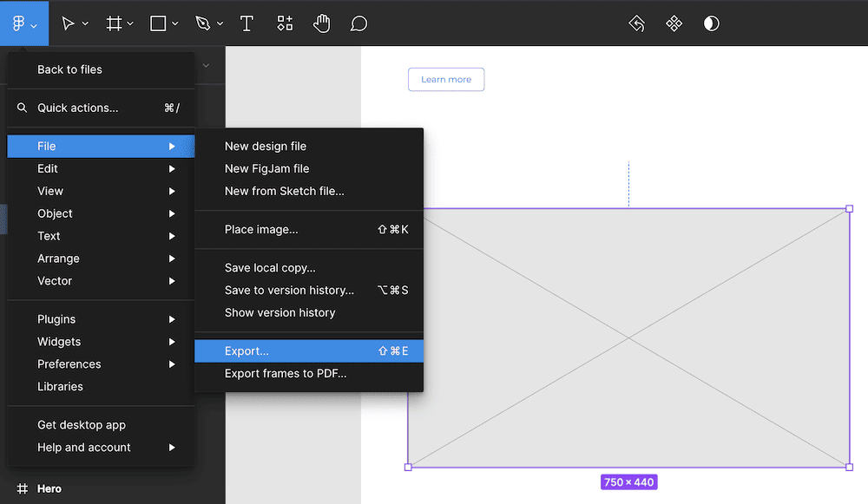
Task: Select the Hand tool
Action: 321,23
